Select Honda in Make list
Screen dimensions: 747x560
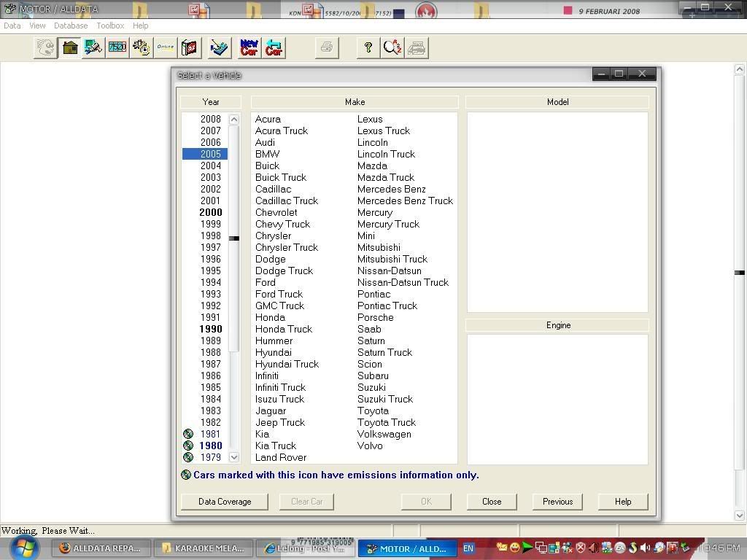point(270,317)
